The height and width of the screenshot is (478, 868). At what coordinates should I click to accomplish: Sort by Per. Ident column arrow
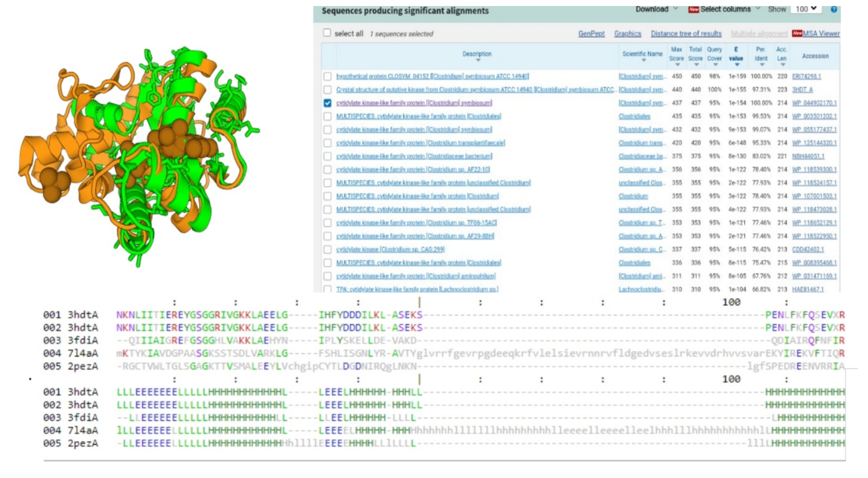761,65
